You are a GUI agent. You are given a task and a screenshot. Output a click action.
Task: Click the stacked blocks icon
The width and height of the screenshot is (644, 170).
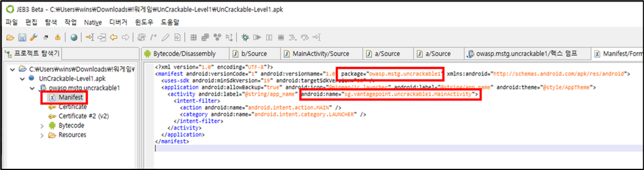(x=205, y=37)
